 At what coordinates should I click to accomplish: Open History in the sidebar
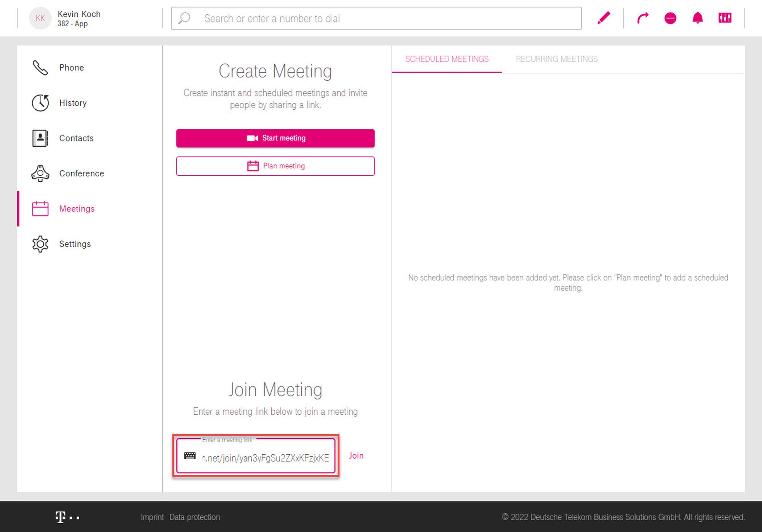click(73, 103)
